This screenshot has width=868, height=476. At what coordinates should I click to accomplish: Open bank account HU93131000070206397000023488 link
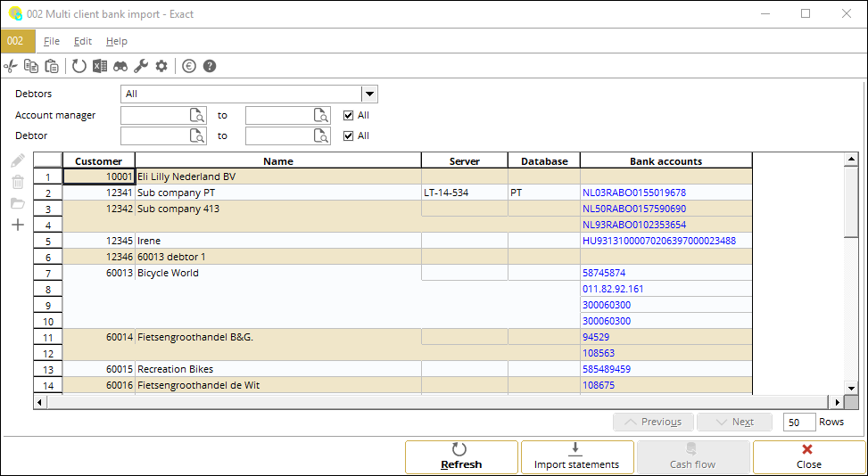658,241
